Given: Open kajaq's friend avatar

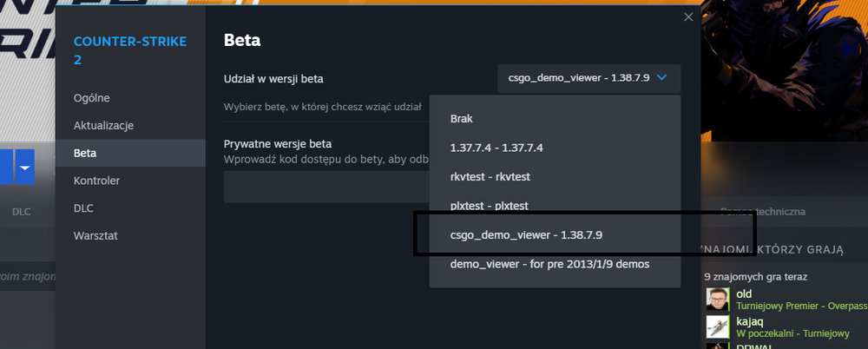Looking at the screenshot, I should click(x=718, y=326).
